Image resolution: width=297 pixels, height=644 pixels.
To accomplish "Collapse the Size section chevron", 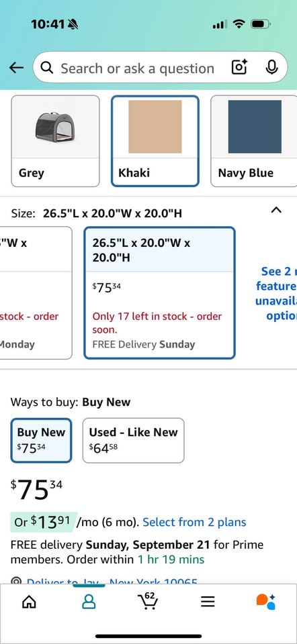I will [276, 210].
